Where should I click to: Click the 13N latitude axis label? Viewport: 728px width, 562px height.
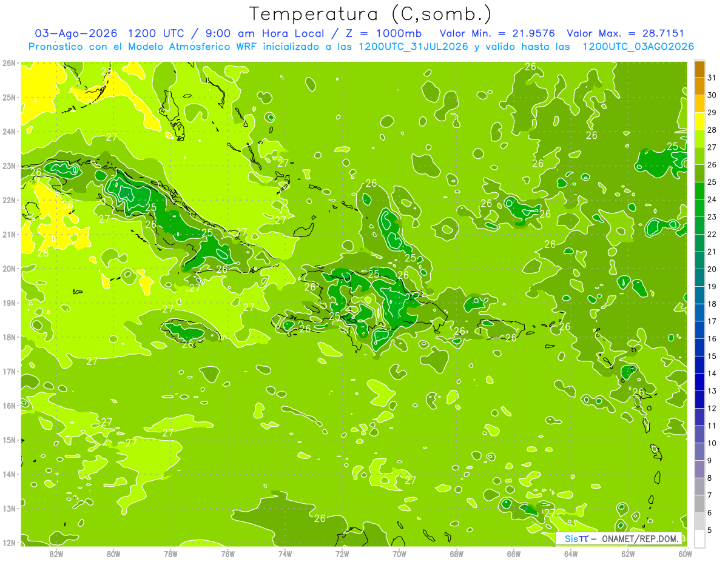pos(9,508)
